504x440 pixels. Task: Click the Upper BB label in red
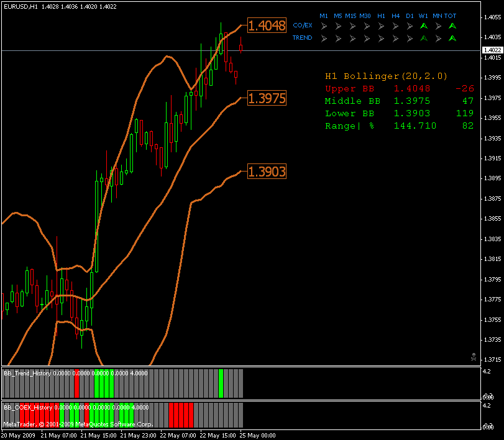pyautogui.click(x=350, y=88)
